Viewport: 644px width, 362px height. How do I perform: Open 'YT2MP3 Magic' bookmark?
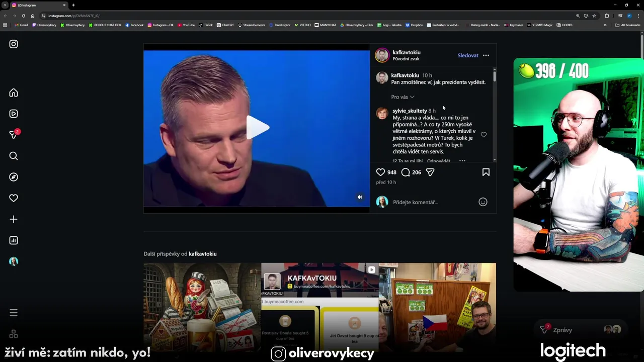[540, 25]
